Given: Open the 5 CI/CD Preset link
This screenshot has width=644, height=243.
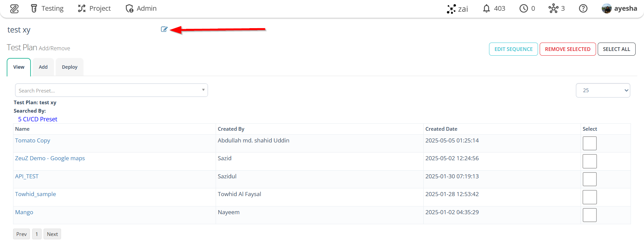Looking at the screenshot, I should 38,119.
